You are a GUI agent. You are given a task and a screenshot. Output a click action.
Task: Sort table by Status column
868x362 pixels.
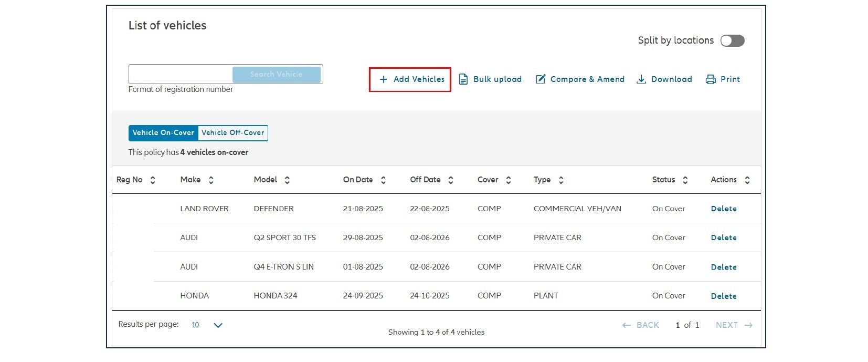pos(685,180)
